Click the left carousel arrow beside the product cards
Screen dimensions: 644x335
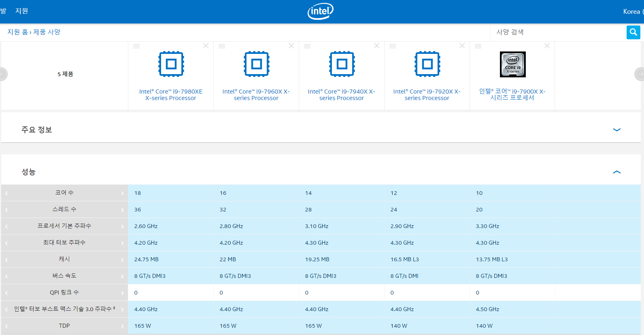click(3, 74)
